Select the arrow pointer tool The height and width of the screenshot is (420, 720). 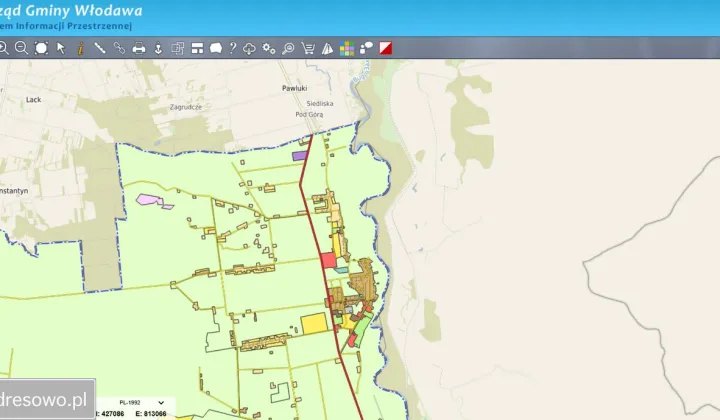click(x=61, y=48)
